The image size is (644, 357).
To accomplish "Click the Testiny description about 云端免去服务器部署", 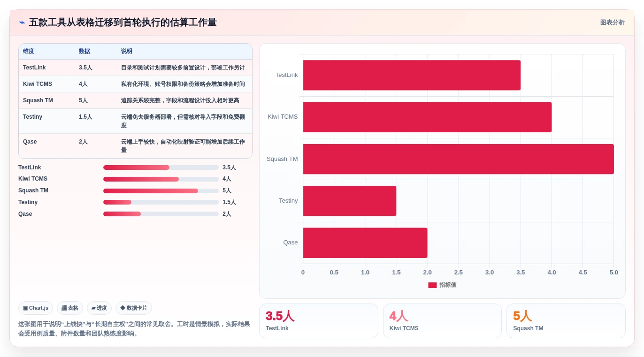I will [183, 121].
